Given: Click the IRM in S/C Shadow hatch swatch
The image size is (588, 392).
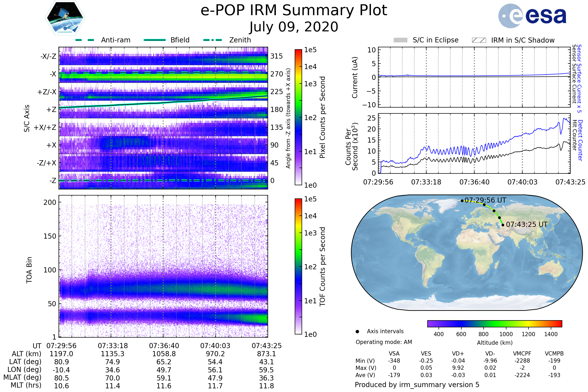Looking at the screenshot, I should 479,40.
